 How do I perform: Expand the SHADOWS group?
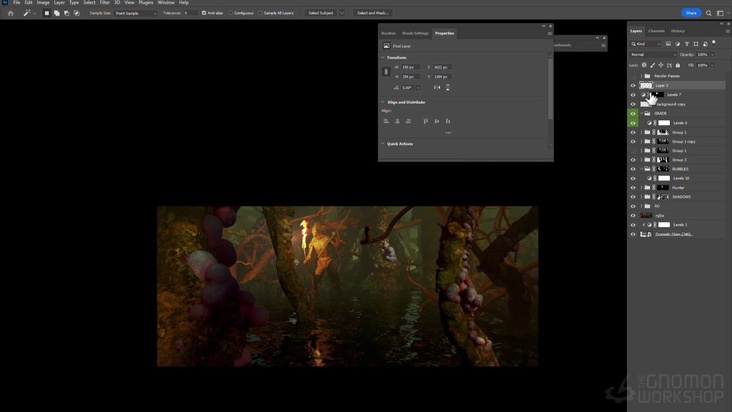pos(641,197)
